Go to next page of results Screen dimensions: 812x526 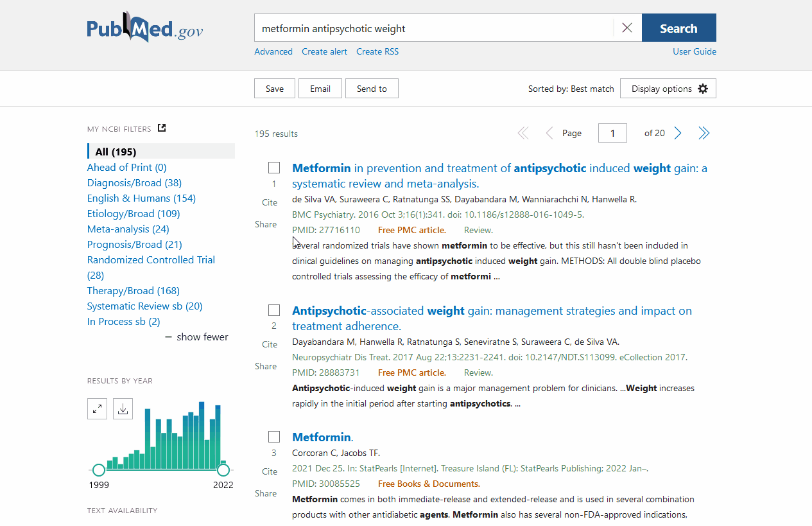pos(678,133)
